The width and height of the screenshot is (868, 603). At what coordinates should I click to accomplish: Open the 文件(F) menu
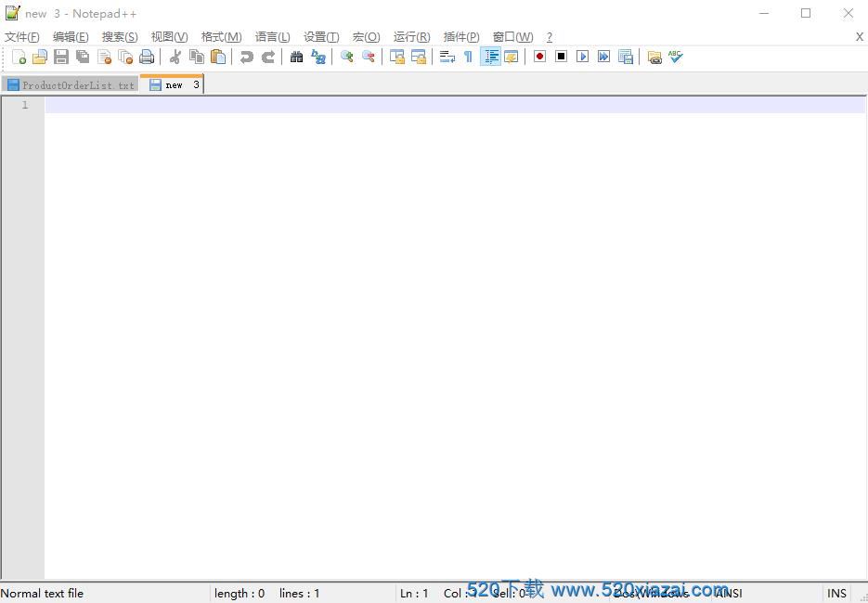22,37
